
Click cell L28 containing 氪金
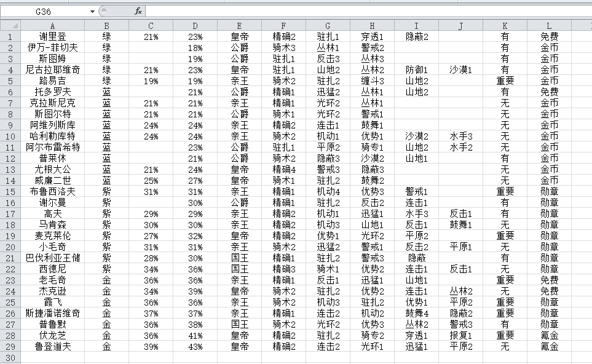point(549,335)
